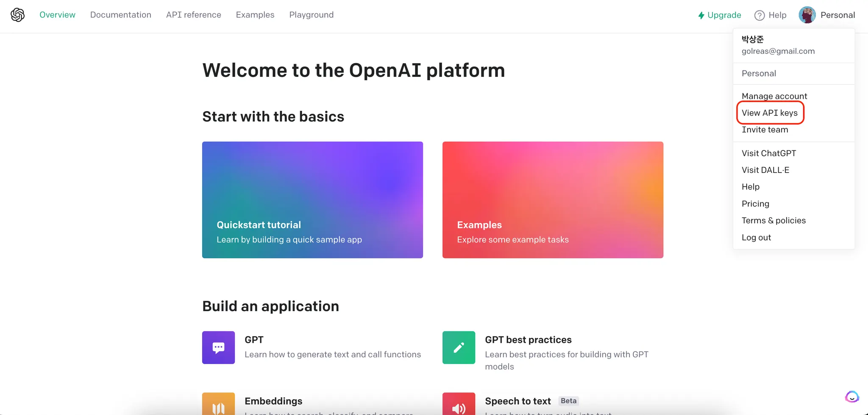The width and height of the screenshot is (868, 415).
Task: Click the 'Start with the basics' heading
Action: tap(273, 117)
